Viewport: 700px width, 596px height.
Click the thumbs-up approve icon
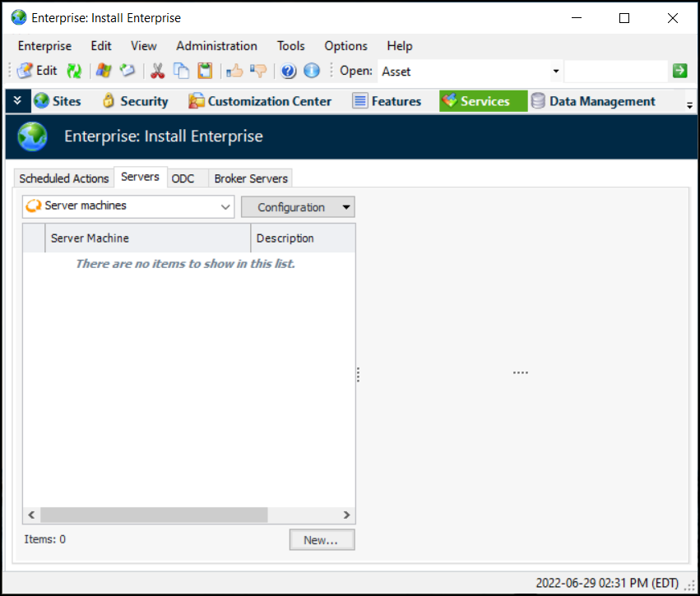coord(234,71)
